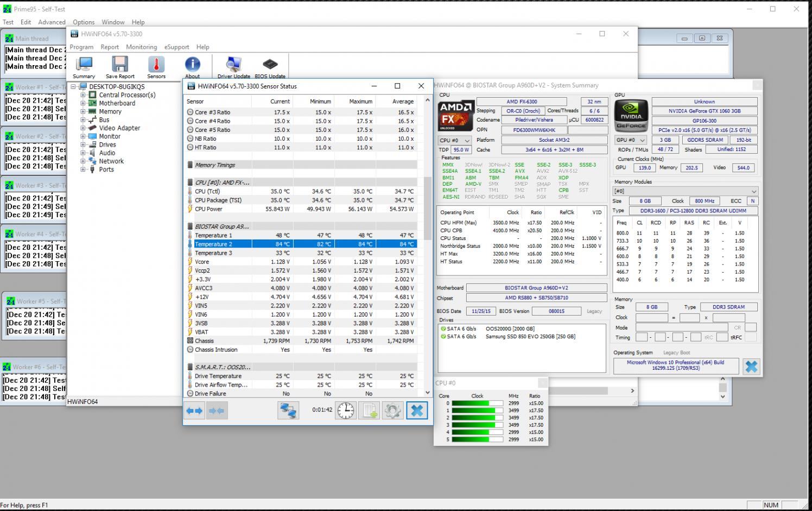Click the BIOS Update chip icon
812x511 pixels.
pos(270,67)
